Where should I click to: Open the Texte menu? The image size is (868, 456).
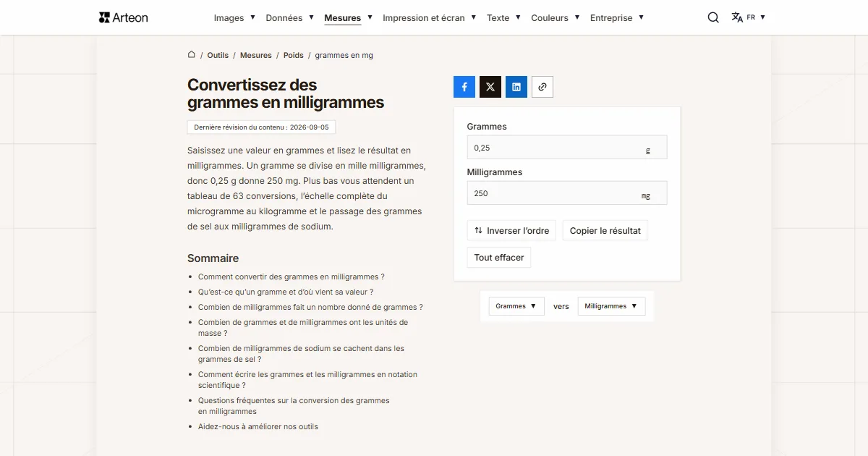click(503, 18)
